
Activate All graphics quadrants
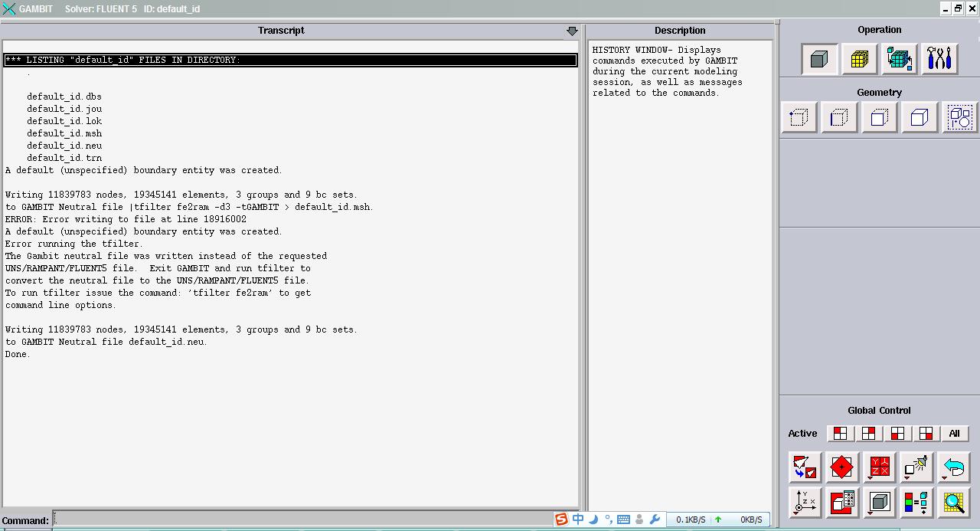(954, 434)
